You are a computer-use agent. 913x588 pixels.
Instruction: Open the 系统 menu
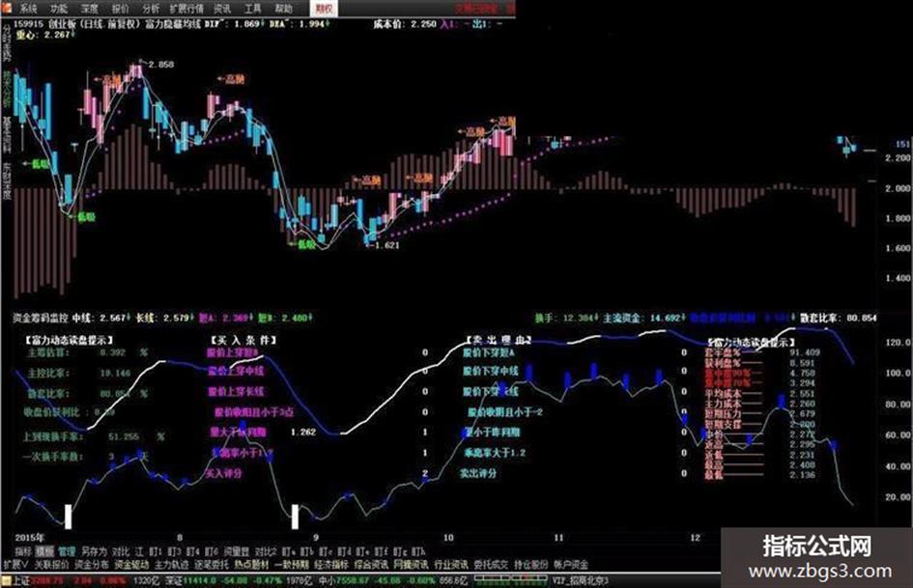28,9
